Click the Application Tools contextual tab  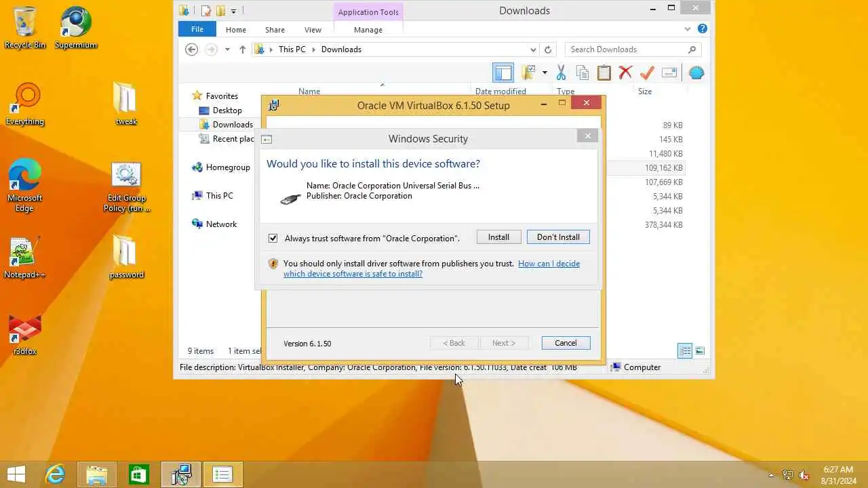point(368,12)
